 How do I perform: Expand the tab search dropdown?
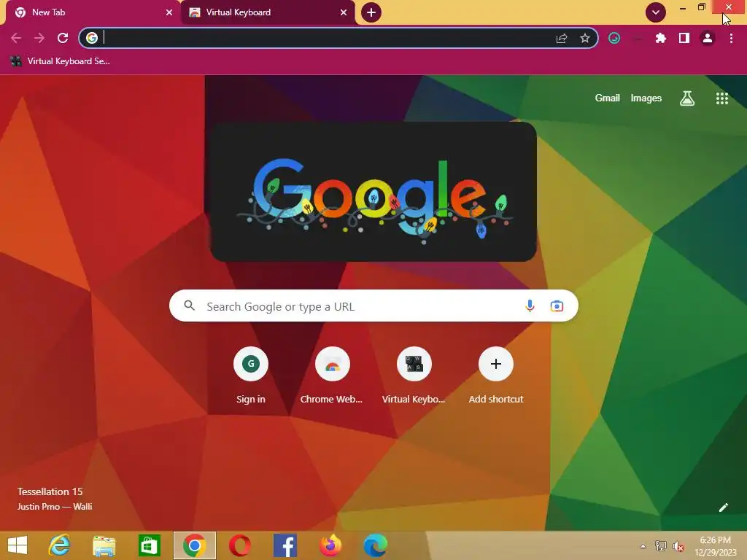pos(656,12)
